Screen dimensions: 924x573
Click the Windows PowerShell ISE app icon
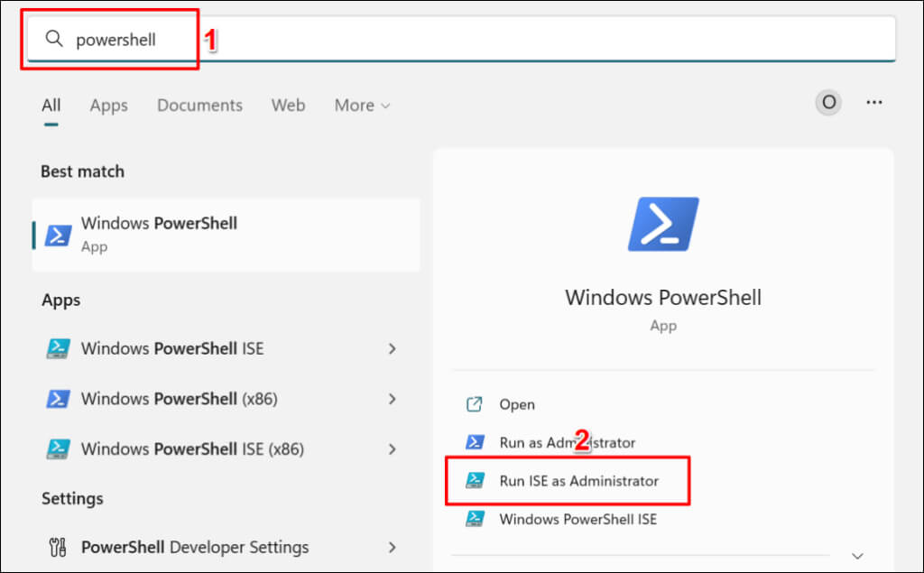point(59,348)
